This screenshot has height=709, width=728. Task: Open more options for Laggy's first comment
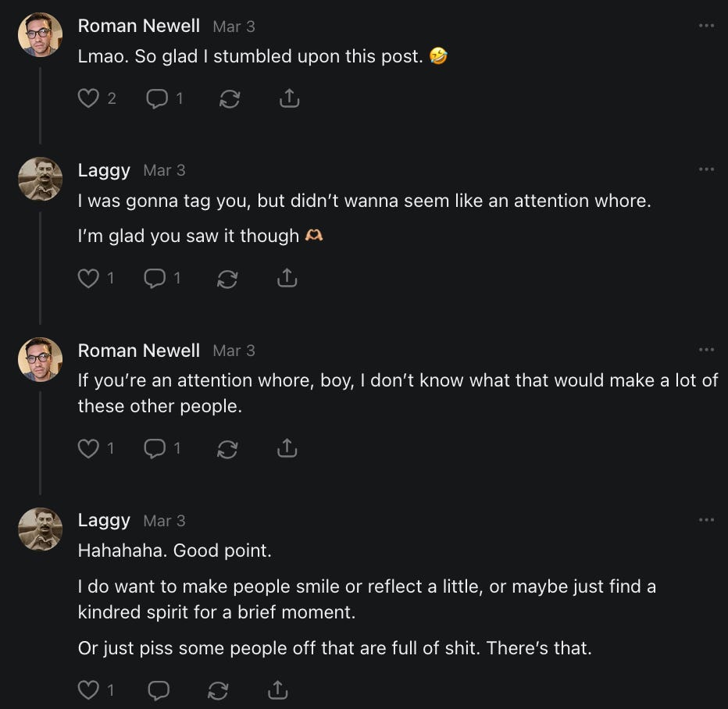(x=706, y=169)
